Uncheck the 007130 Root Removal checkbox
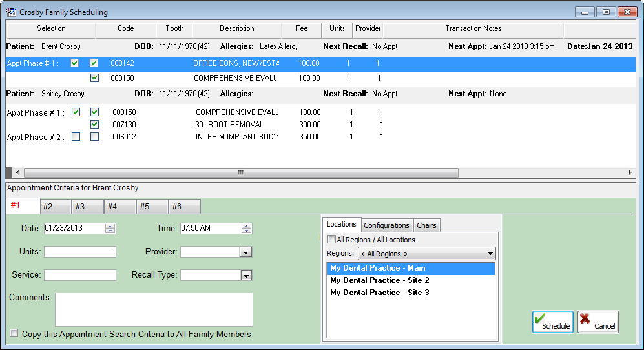The height and width of the screenshot is (350, 644). [94, 124]
